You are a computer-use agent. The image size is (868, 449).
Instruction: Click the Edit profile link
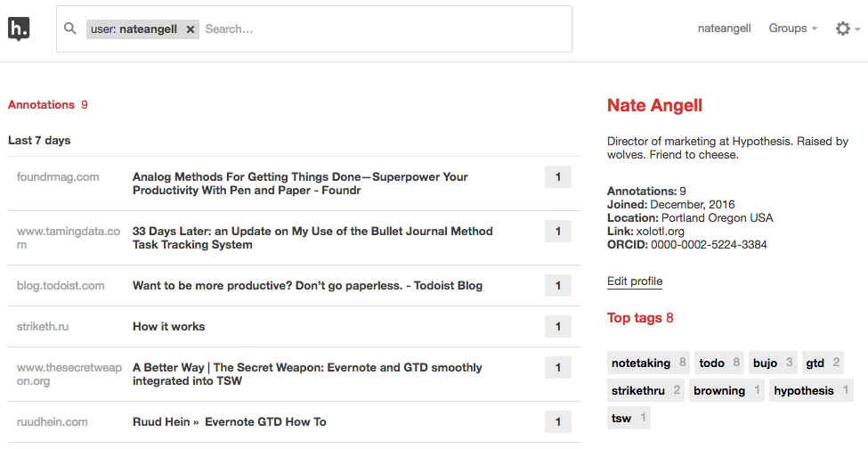tap(635, 282)
